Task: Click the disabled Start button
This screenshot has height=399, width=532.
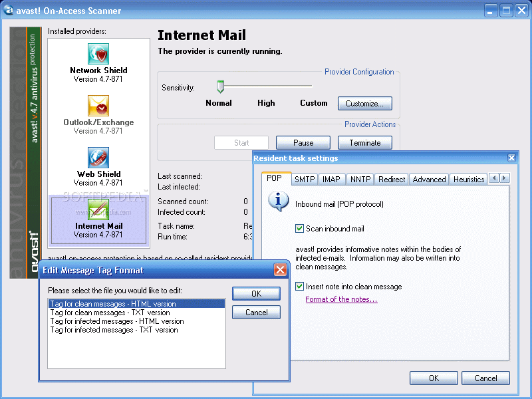Action: tap(241, 143)
